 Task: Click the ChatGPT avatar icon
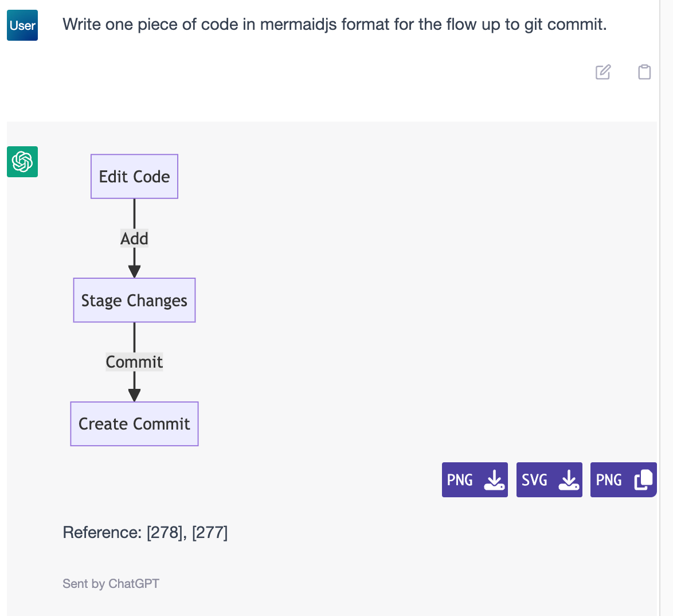coord(22,162)
